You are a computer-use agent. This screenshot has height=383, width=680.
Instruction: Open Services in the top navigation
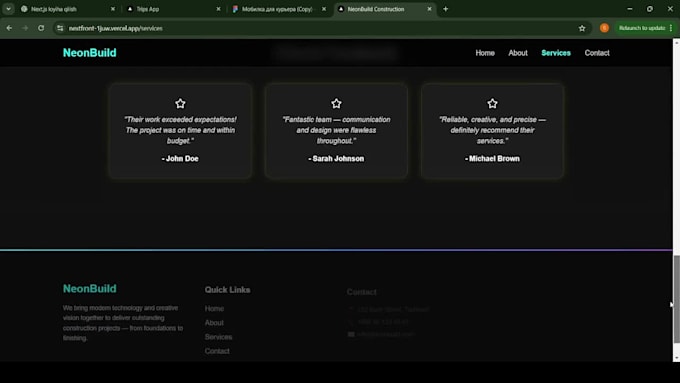(556, 53)
